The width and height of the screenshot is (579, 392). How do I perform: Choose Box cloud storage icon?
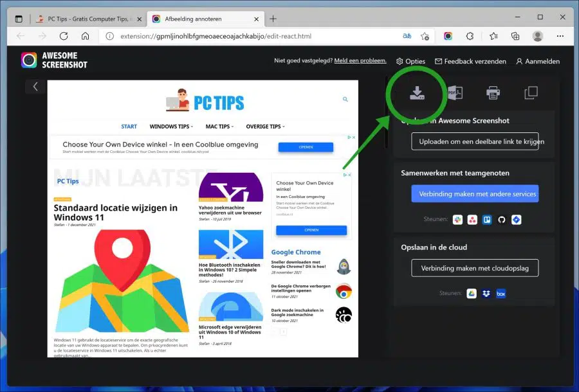coord(501,294)
